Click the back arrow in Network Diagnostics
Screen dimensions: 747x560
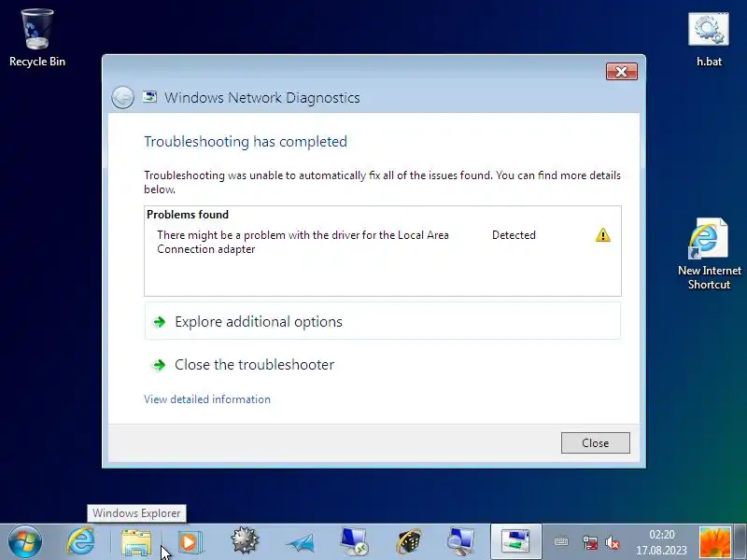click(123, 98)
